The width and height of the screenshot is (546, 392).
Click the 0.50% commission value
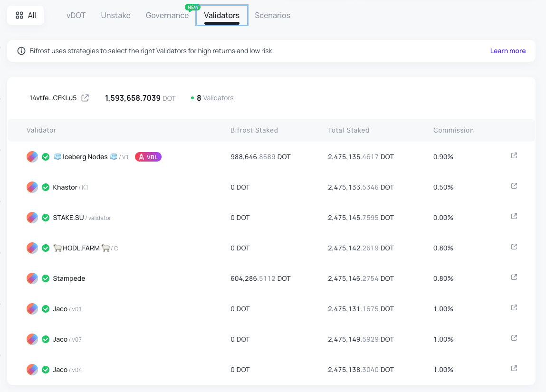coord(443,187)
